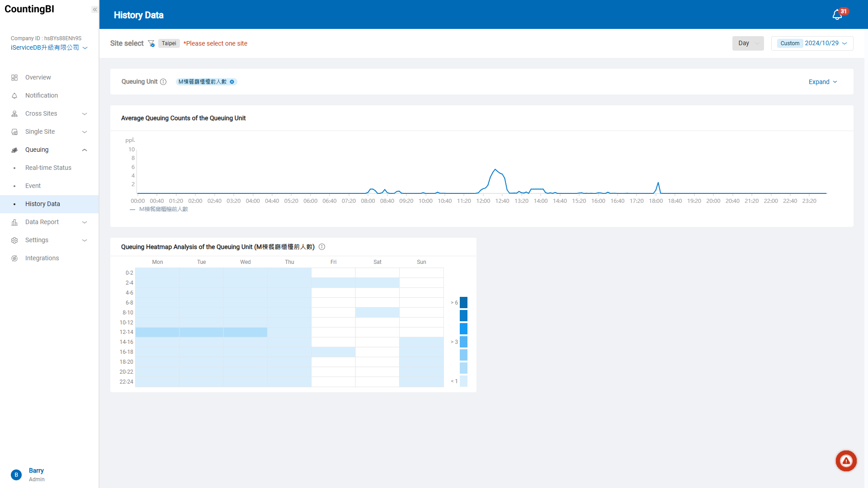Click the site filter funnel icon
Image resolution: width=868 pixels, height=488 pixels.
[151, 43]
